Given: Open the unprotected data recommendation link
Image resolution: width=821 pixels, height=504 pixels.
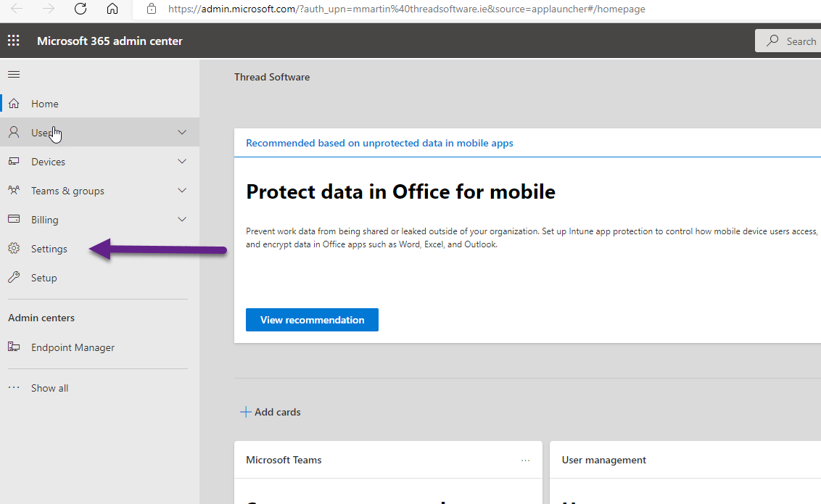Looking at the screenshot, I should [x=379, y=143].
